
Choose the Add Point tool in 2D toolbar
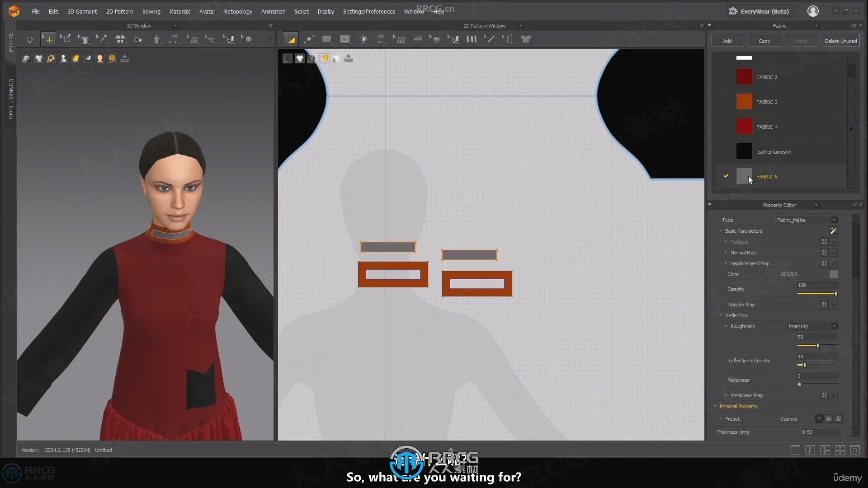coord(309,40)
